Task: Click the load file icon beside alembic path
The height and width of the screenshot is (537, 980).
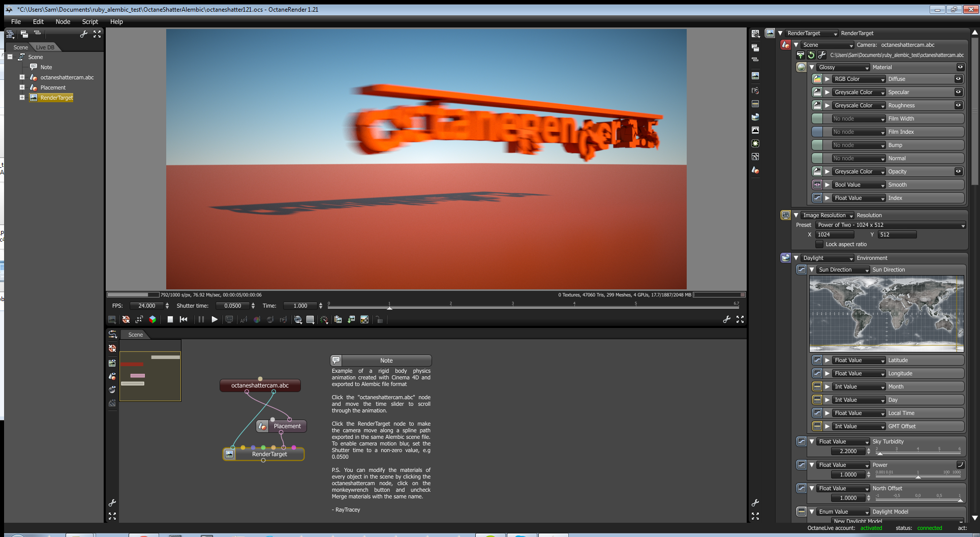Action: (x=801, y=55)
